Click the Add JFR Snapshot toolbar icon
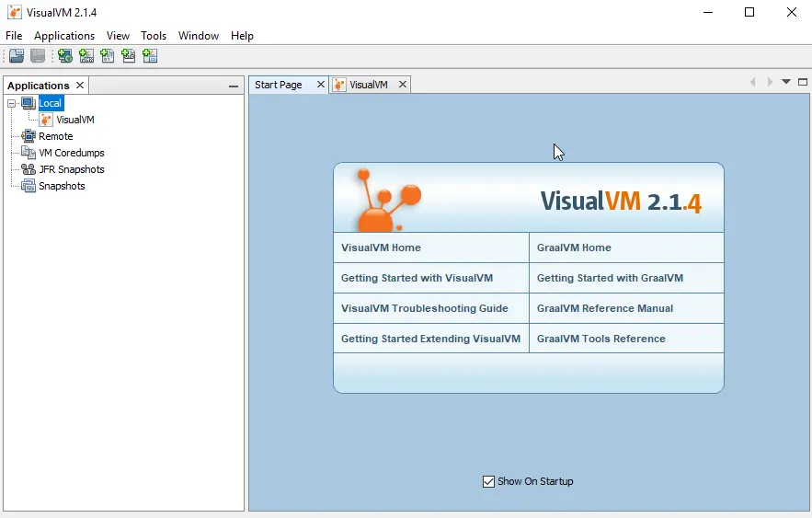812x518 pixels. click(129, 55)
